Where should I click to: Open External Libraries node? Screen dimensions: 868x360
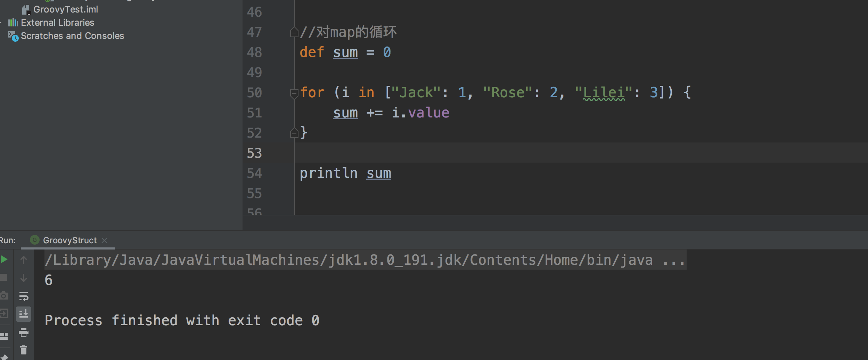pos(58,23)
